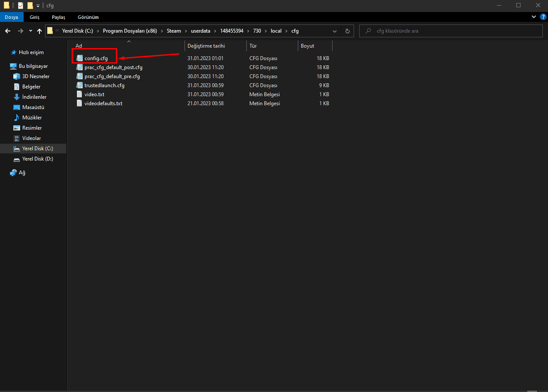This screenshot has width=548, height=392.
Task: Refresh the cfg folder view
Action: 347,31
